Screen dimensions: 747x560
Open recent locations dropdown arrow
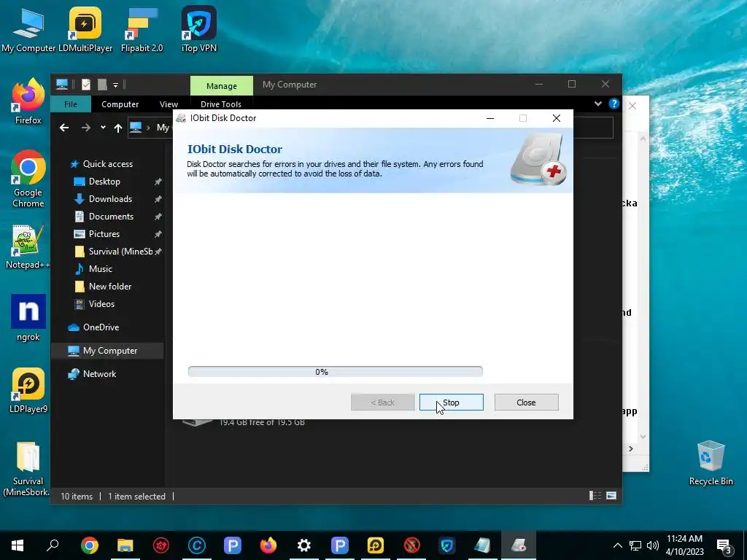[x=103, y=128]
